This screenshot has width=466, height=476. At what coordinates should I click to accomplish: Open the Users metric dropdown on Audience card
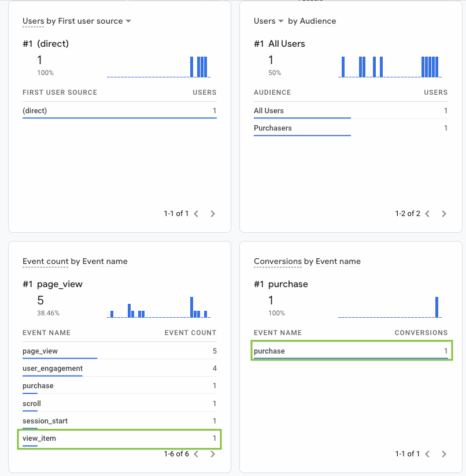pyautogui.click(x=266, y=21)
